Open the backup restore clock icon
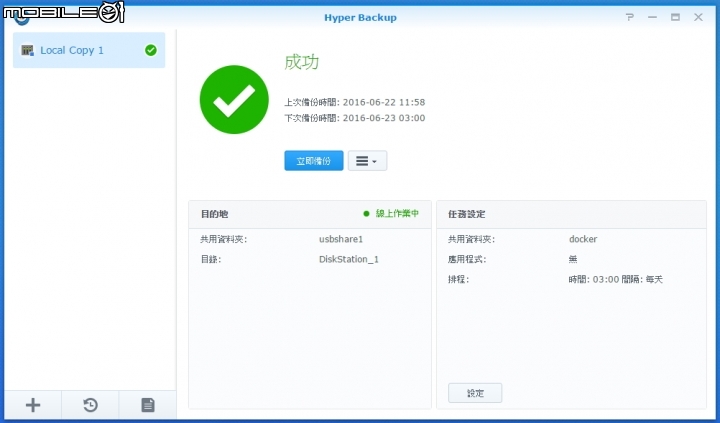 (90, 405)
